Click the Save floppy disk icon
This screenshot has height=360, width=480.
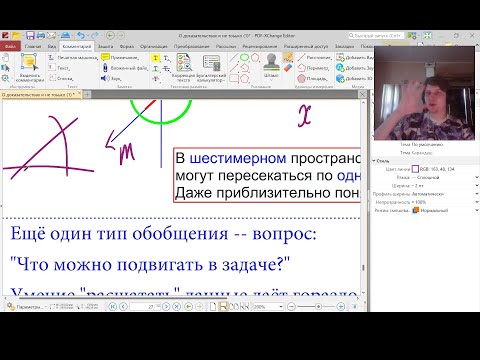click(30, 35)
